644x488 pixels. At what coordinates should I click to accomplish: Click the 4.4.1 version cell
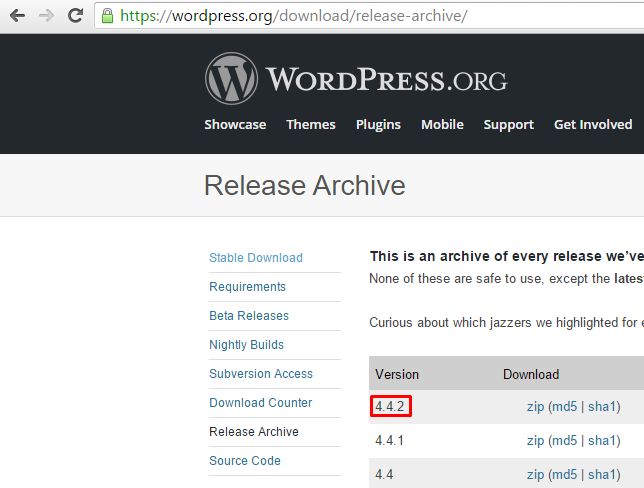389,441
